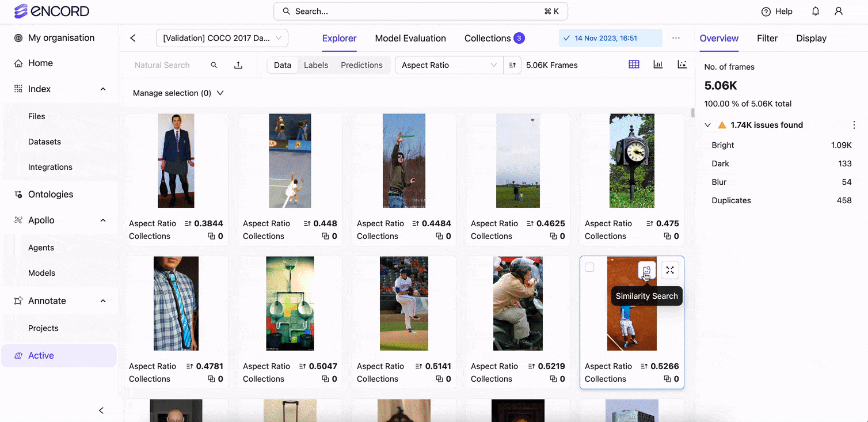Image resolution: width=868 pixels, height=422 pixels.
Task: Click the Active icon in sidebar
Action: point(18,356)
